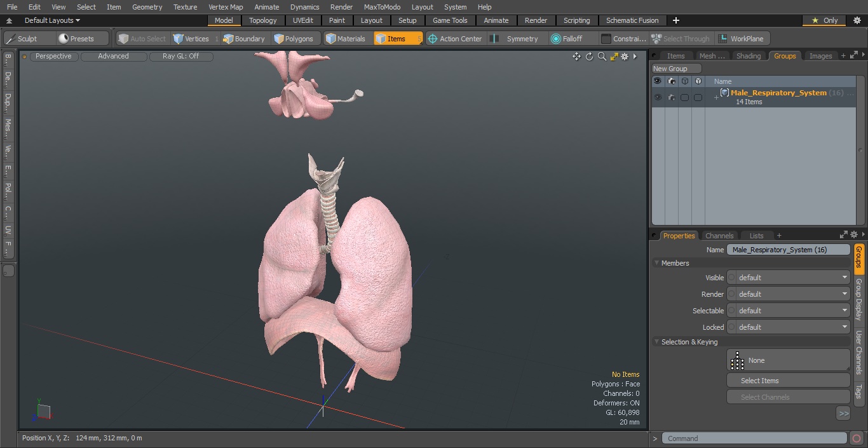The height and width of the screenshot is (448, 868).
Task: Open the Geometry menu
Action: [x=147, y=7]
